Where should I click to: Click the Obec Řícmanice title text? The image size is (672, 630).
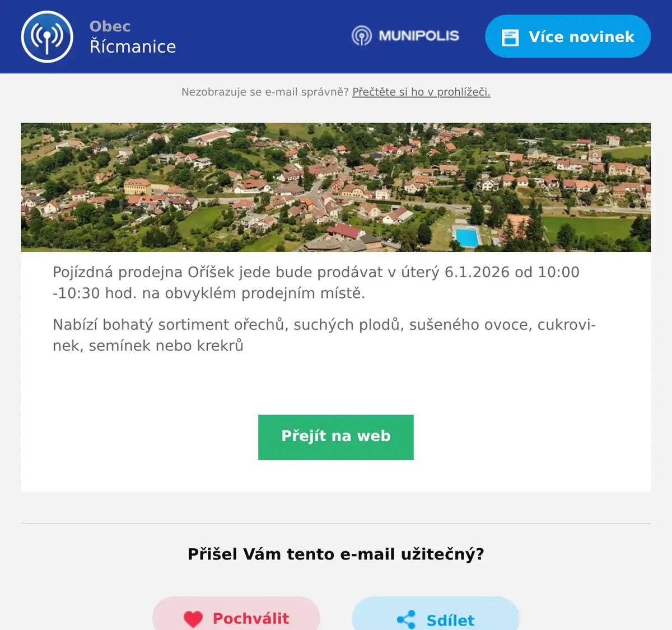pyautogui.click(x=133, y=37)
